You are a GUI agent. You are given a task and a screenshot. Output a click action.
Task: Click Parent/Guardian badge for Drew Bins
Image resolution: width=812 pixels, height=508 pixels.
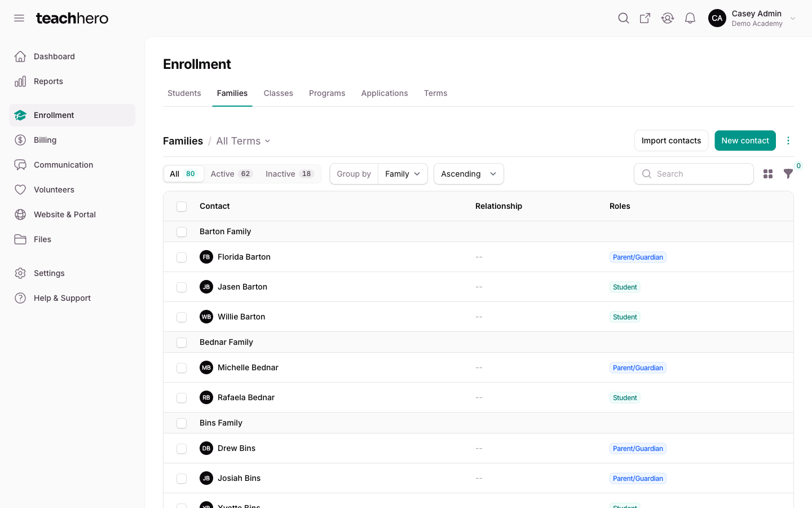tap(638, 449)
